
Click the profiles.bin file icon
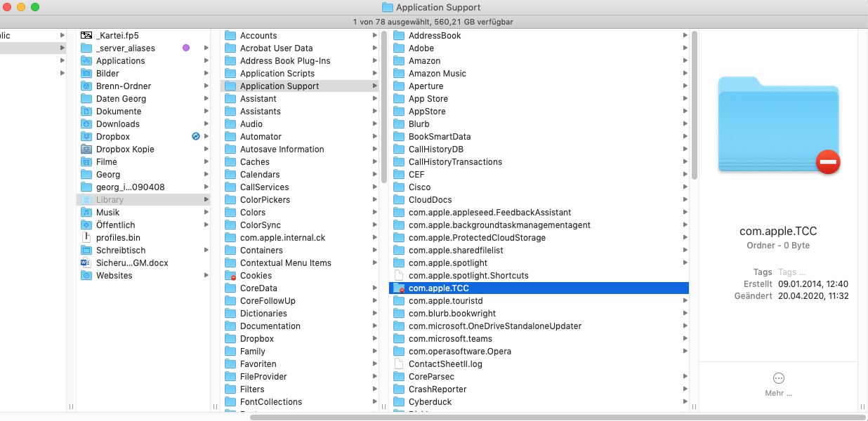pos(86,237)
